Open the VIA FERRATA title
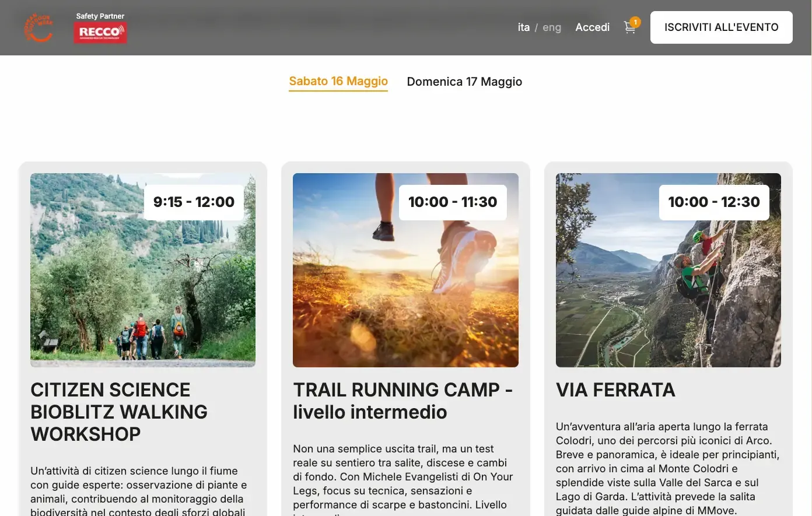Viewport: 812px width, 516px height. pos(615,389)
